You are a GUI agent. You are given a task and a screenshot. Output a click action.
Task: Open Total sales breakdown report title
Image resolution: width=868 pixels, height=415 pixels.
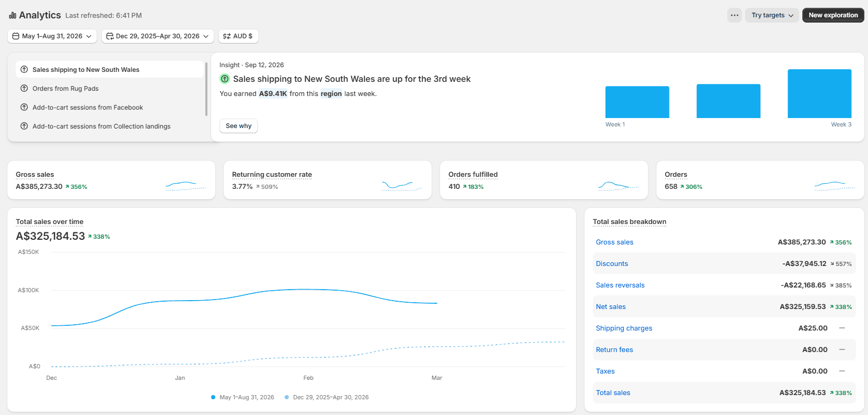(x=630, y=222)
